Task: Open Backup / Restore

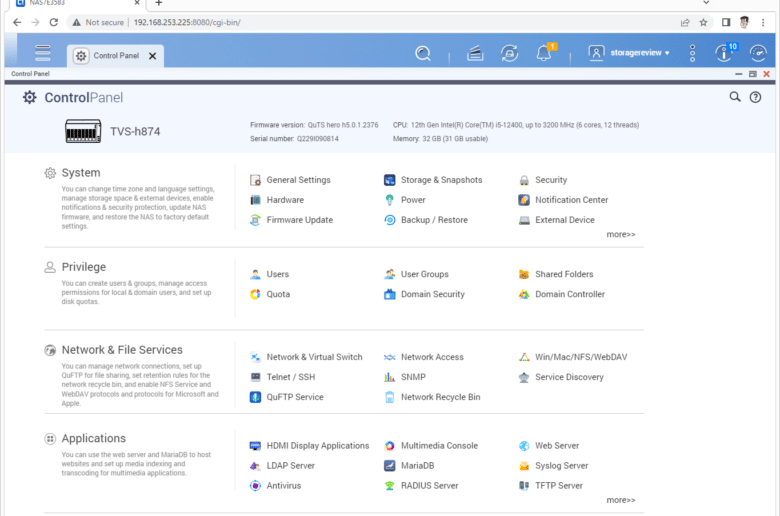Action: [x=426, y=220]
